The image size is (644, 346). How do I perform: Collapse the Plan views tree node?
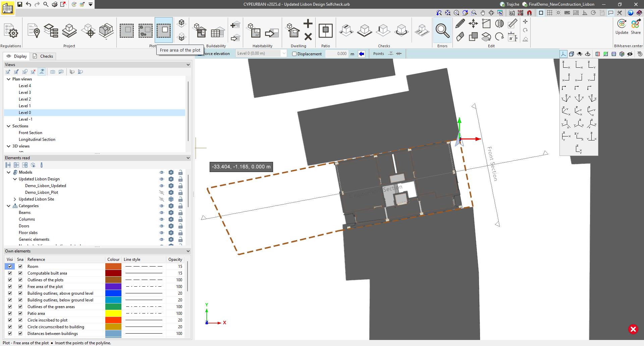pyautogui.click(x=8, y=79)
